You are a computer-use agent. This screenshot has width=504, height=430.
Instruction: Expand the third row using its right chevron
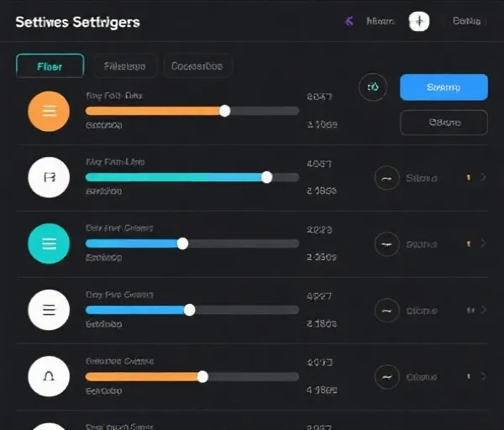click(483, 244)
